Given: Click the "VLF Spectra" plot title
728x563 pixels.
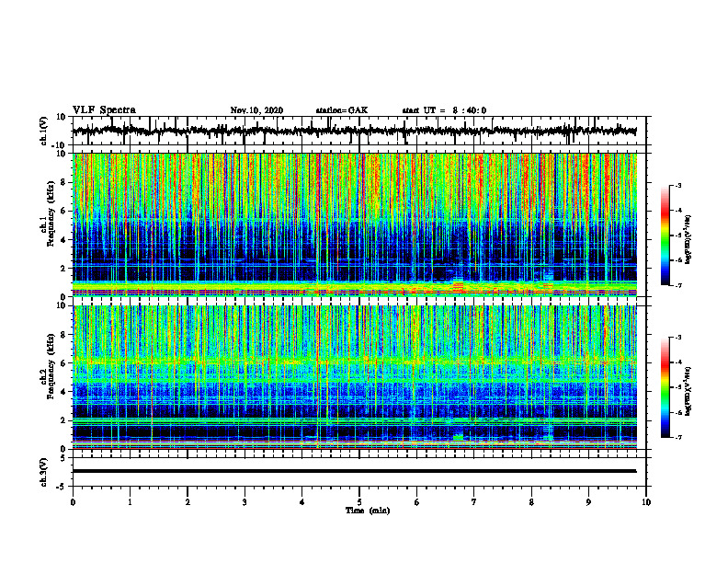Looking at the screenshot, I should tap(104, 110).
